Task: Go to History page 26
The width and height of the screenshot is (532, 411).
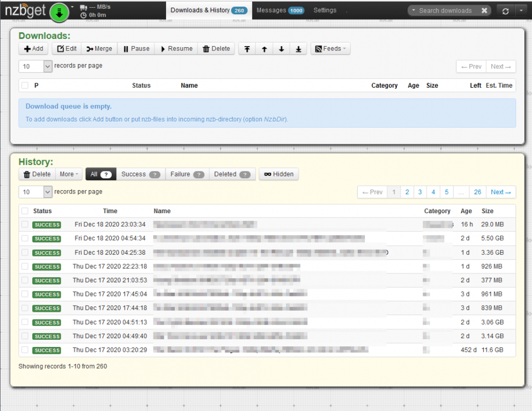Action: pyautogui.click(x=477, y=192)
